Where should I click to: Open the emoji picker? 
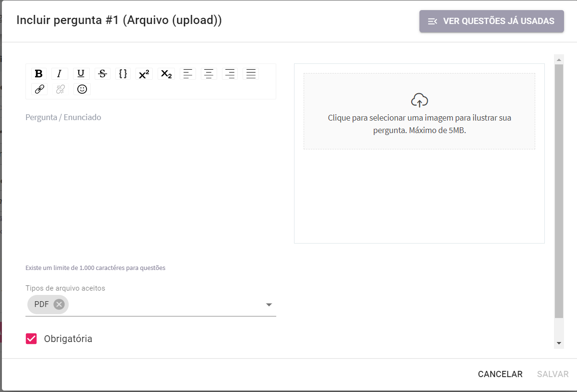(x=82, y=89)
